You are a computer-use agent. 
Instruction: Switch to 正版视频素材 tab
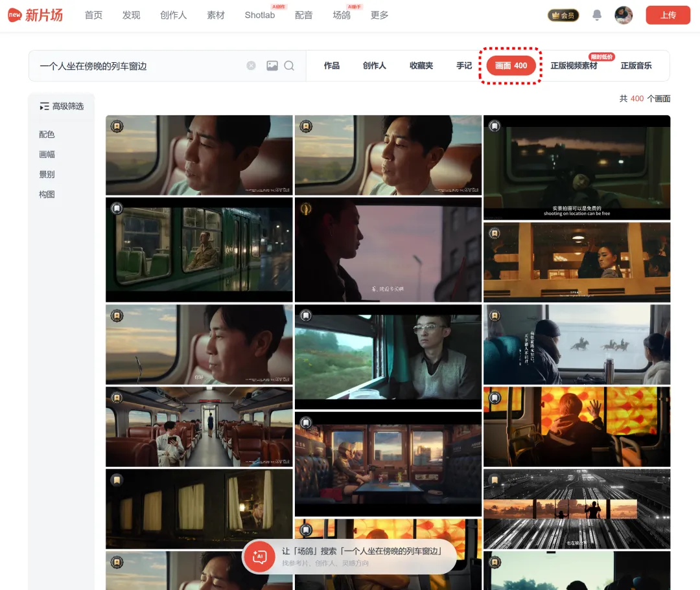pos(574,65)
